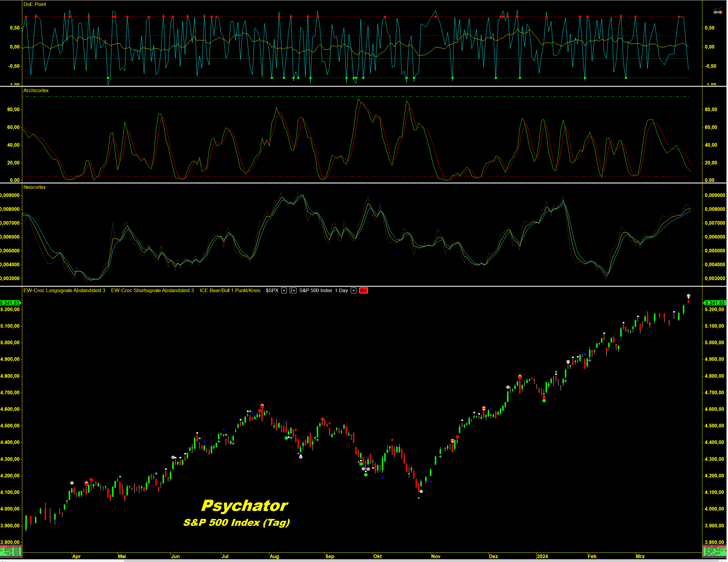Click the left green 5.241,53 price tag
The image size is (728, 562).
point(10,303)
